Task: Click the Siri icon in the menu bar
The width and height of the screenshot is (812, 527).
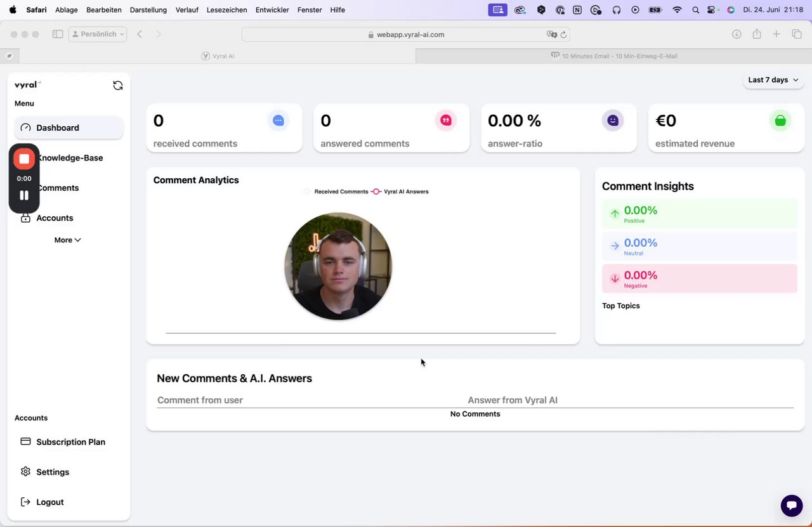Action: pyautogui.click(x=731, y=10)
